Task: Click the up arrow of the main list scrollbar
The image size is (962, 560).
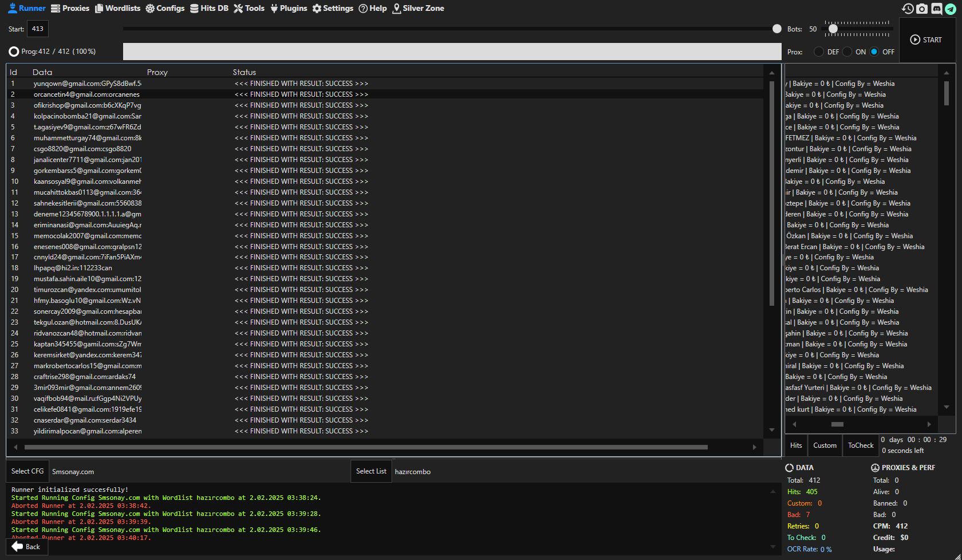Action: (772, 73)
